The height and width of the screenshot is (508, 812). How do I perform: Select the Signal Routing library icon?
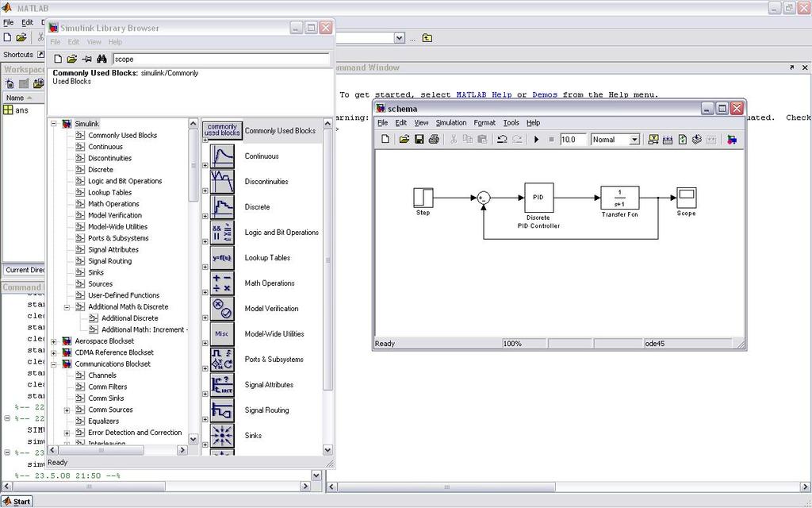click(222, 410)
